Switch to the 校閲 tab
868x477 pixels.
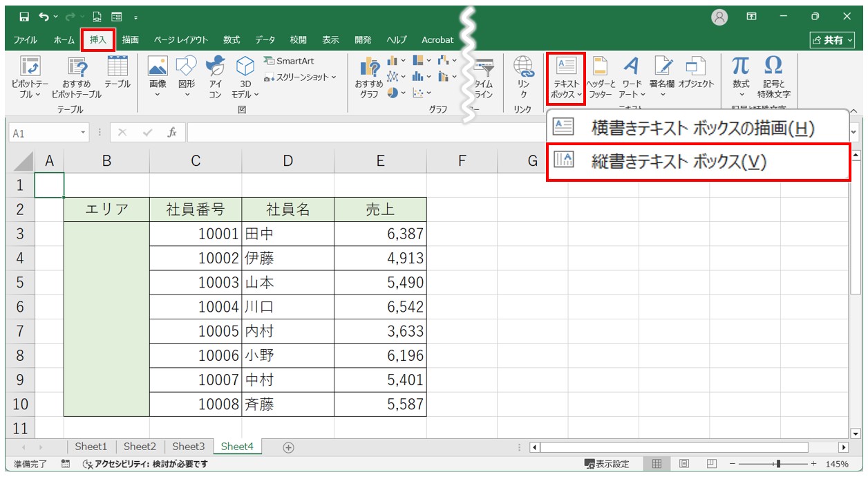pos(298,40)
